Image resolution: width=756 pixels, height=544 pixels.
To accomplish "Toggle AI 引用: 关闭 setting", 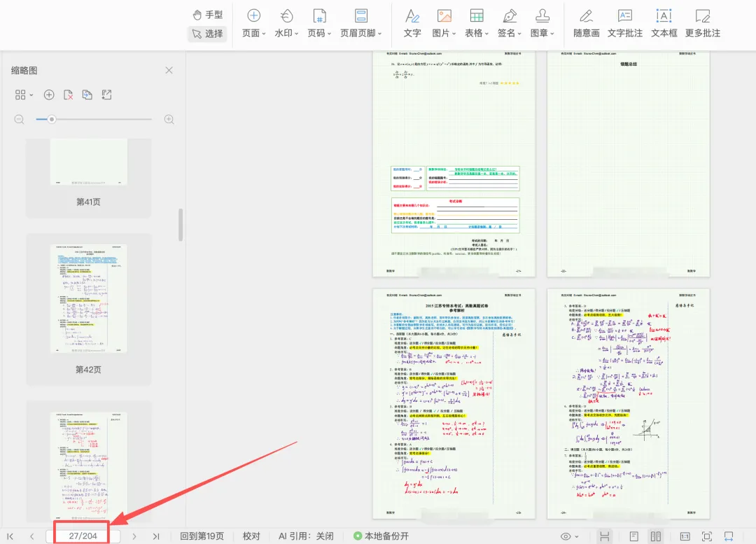I will pyautogui.click(x=306, y=536).
